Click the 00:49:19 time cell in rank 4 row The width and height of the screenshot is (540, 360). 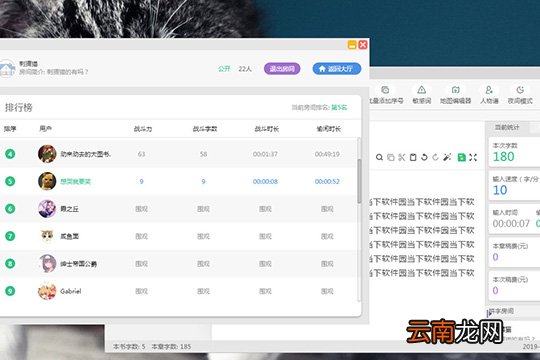(327, 154)
